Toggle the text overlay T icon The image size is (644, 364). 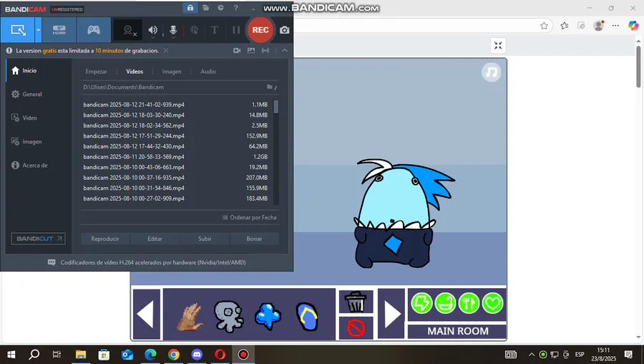click(215, 30)
